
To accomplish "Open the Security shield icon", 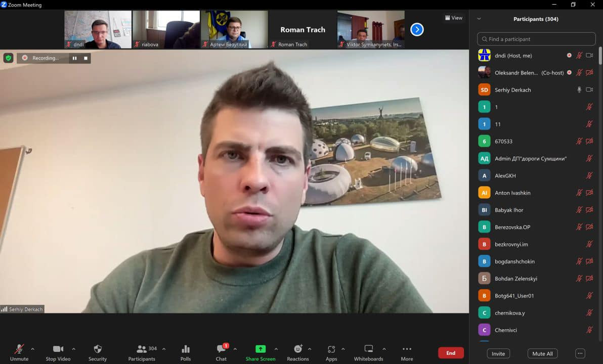I will (98, 349).
